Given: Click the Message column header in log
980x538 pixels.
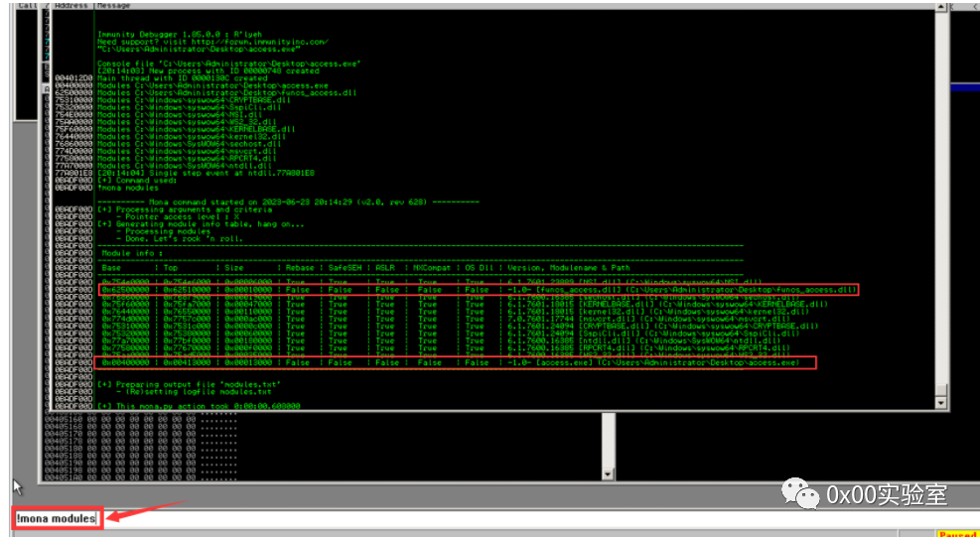Looking at the screenshot, I should click(112, 5).
